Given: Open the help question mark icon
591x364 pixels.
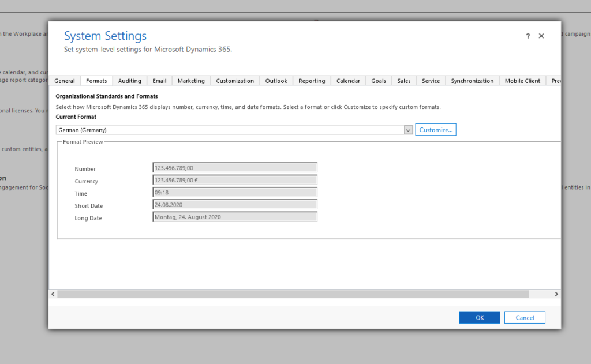Looking at the screenshot, I should (528, 36).
